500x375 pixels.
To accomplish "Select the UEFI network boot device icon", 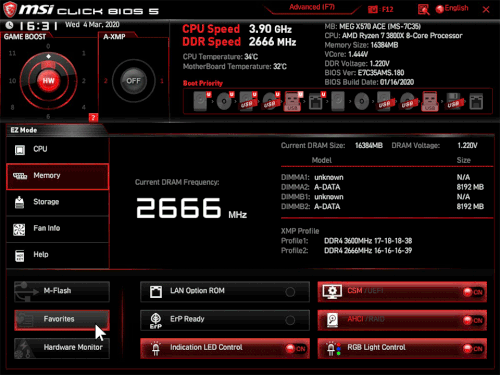I will pyautogui.click(x=316, y=101).
